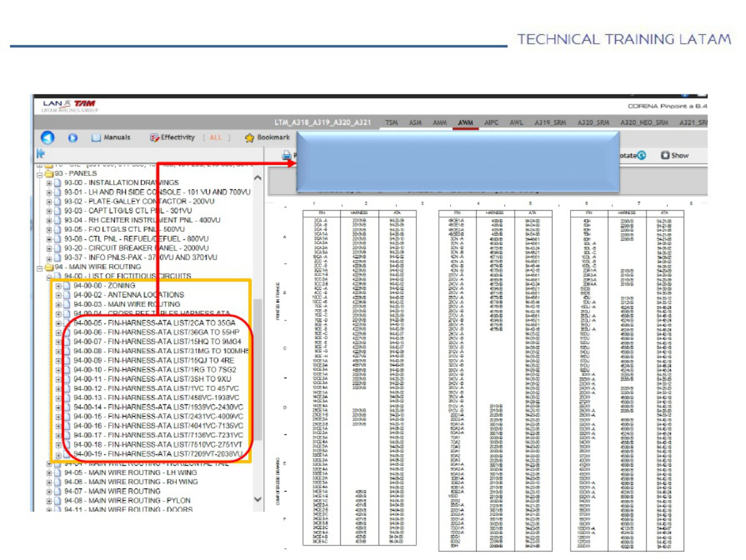
Task: Click document icon for 94-07 MAIN WIRE ROUTING
Action: (58, 491)
